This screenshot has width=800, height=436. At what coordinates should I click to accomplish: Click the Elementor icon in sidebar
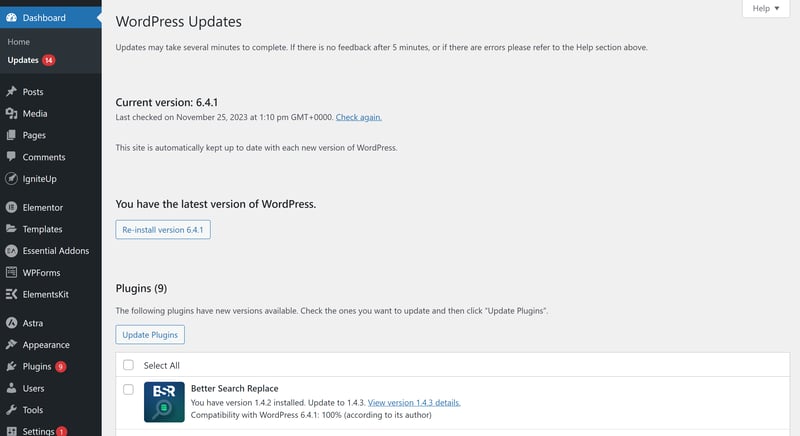[x=11, y=208]
